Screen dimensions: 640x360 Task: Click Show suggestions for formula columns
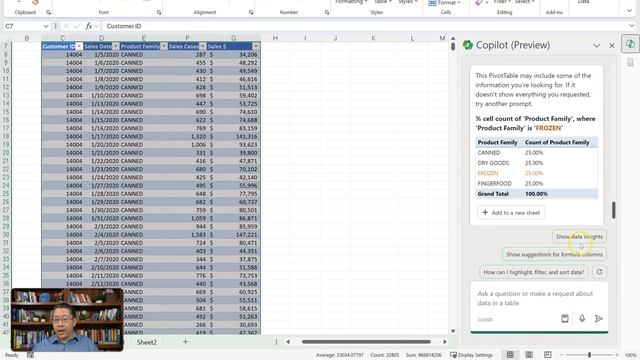click(554, 254)
